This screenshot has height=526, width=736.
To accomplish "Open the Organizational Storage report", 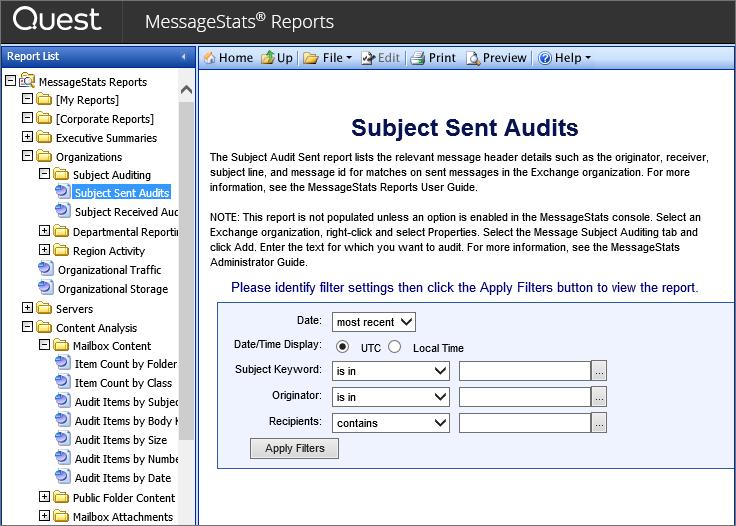I will point(113,289).
